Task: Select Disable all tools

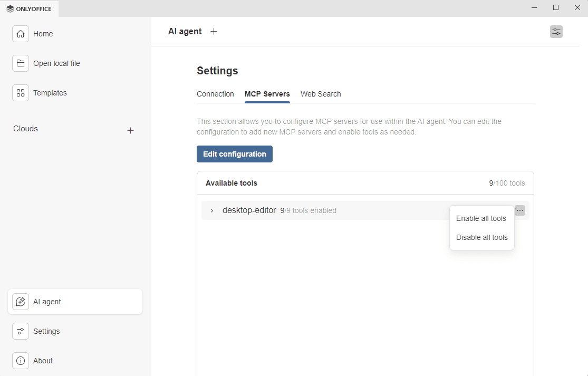Action: (x=481, y=237)
